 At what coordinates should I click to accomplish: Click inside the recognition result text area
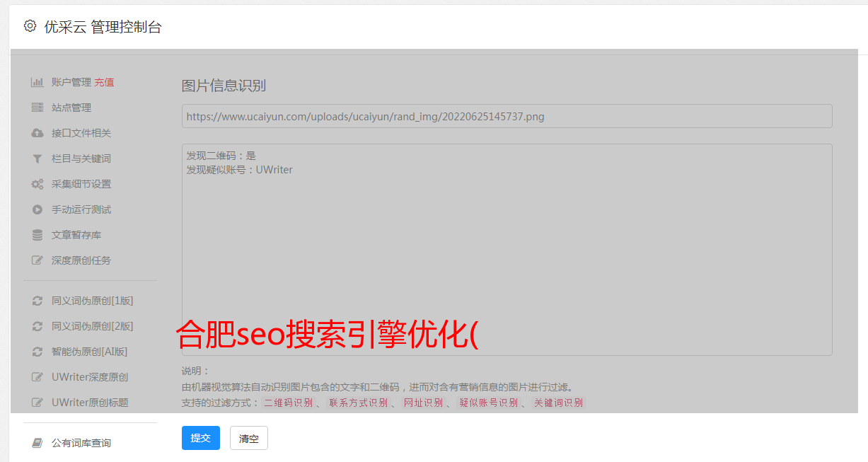tap(507, 250)
